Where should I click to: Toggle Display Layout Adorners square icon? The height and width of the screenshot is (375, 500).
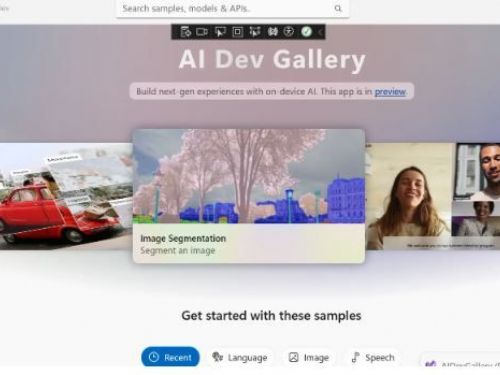click(237, 32)
